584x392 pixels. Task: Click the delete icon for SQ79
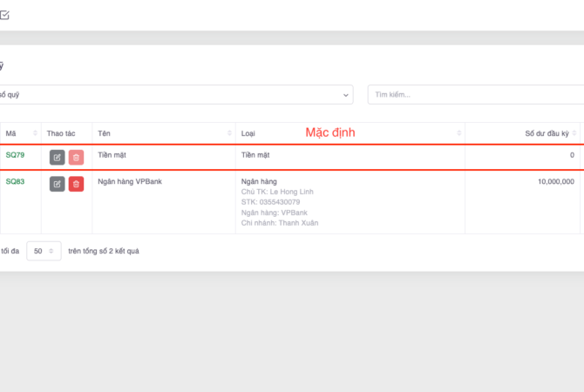tap(76, 158)
